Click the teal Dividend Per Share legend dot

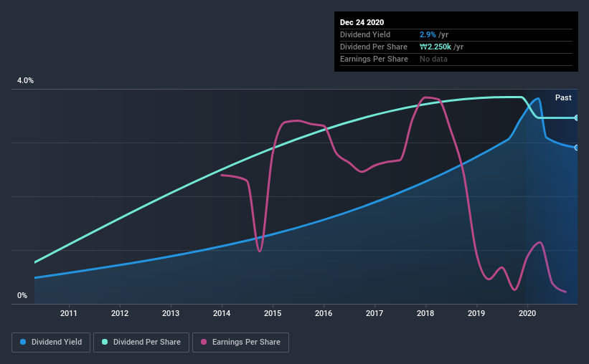105,342
